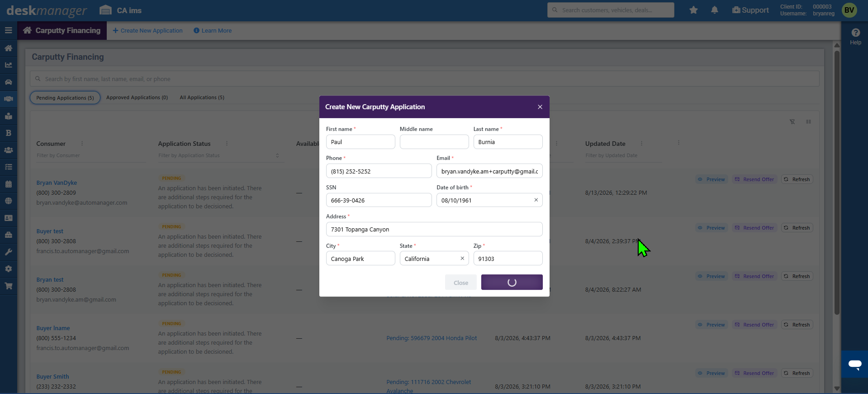This screenshot has width=868, height=394.
Task: Open the notifications bell
Action: pyautogui.click(x=715, y=10)
